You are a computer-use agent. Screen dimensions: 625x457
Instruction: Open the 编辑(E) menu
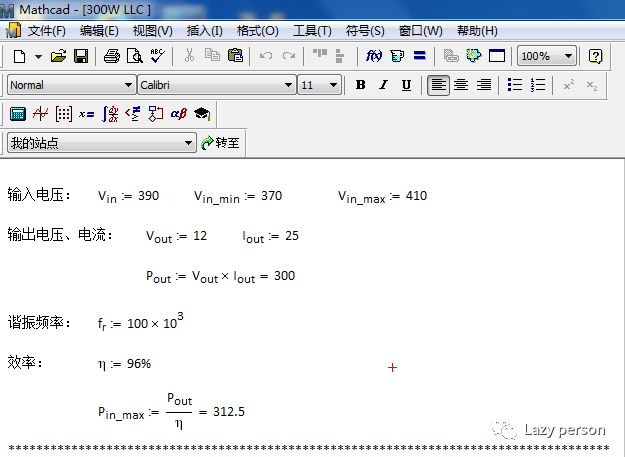tap(99, 31)
